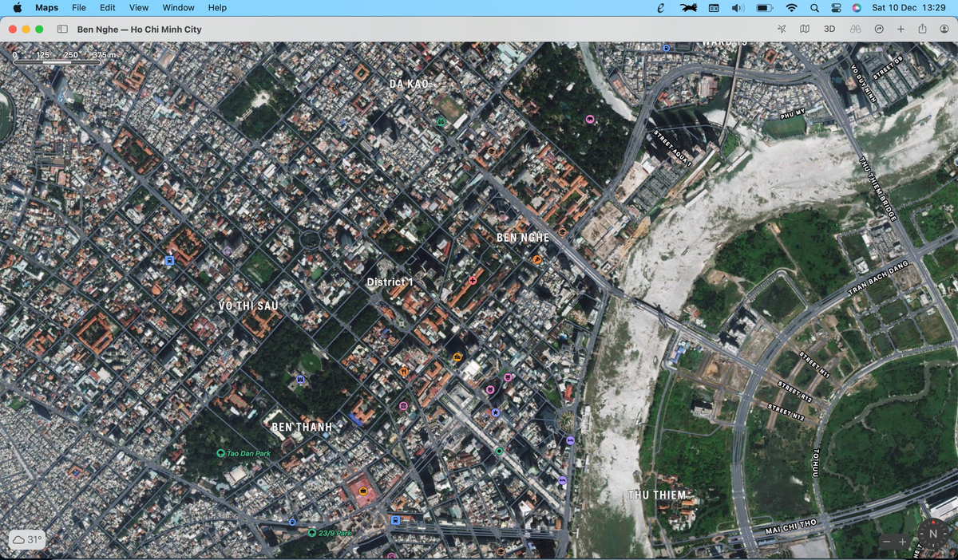
Task: Open the map mode chooser
Action: pyautogui.click(x=805, y=30)
